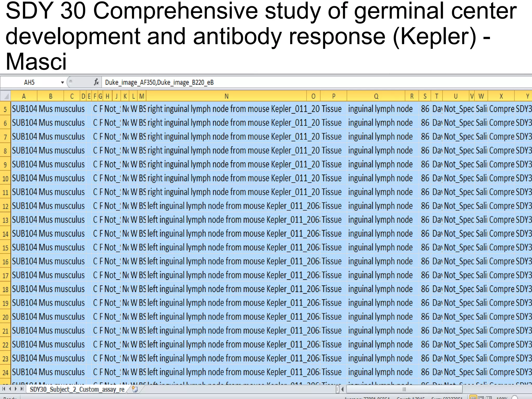Select column W header
The height and width of the screenshot is (399, 532).
tap(481, 96)
